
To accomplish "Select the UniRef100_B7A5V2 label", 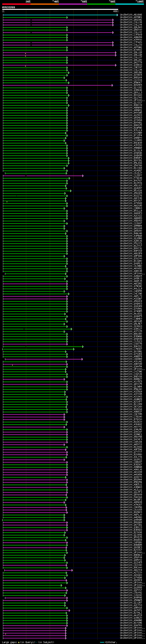I will coord(131,50).
